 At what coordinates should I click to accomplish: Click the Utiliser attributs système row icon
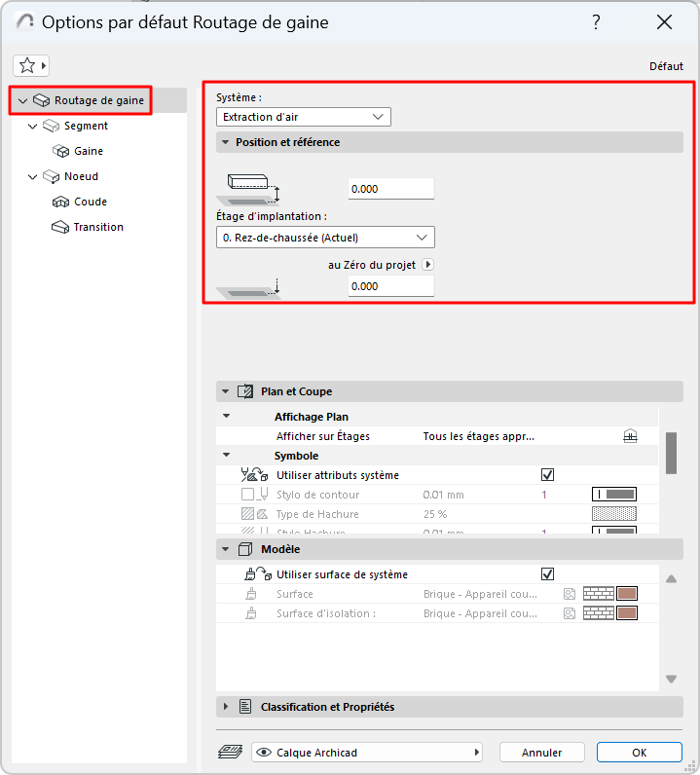[254, 475]
